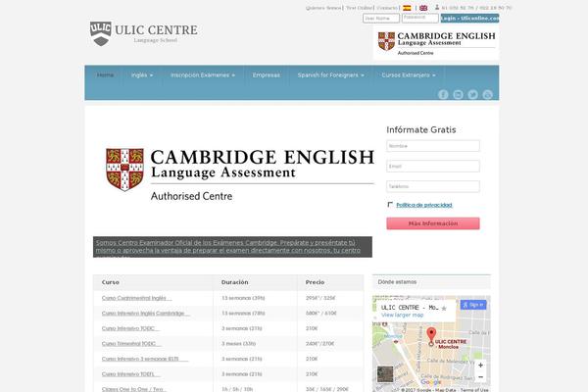
Task: Focus the Nombre input field
Action: [x=433, y=146]
